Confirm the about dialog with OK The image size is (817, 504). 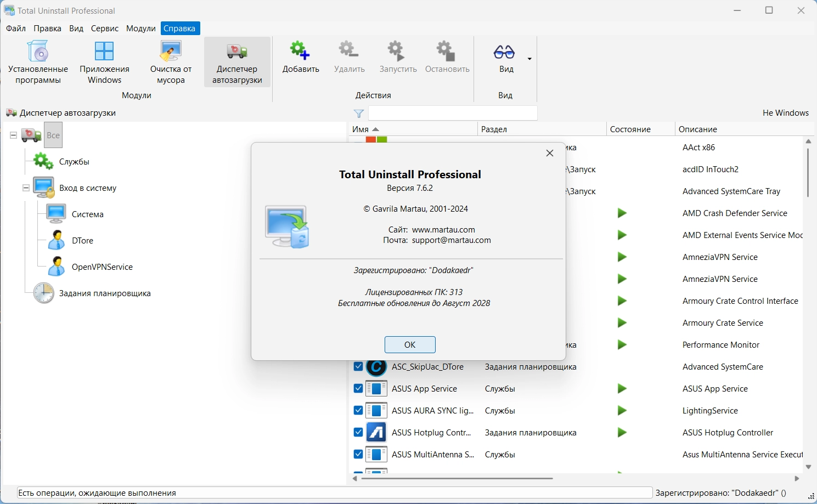[410, 344]
